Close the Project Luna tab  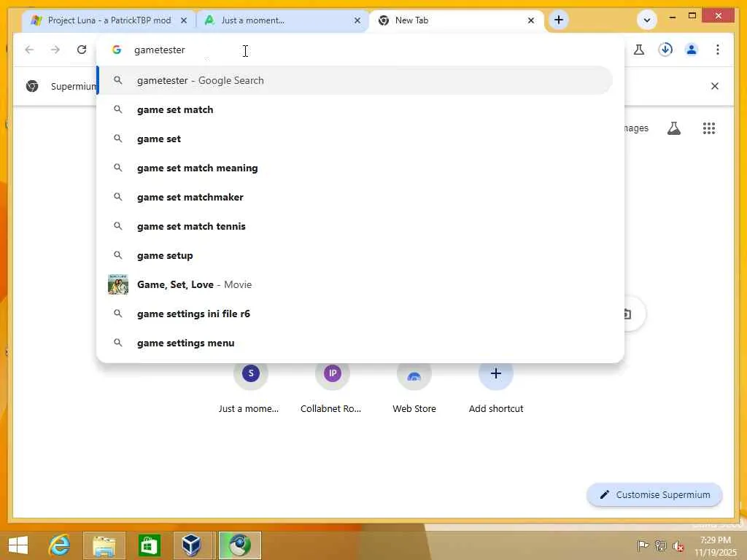point(184,20)
